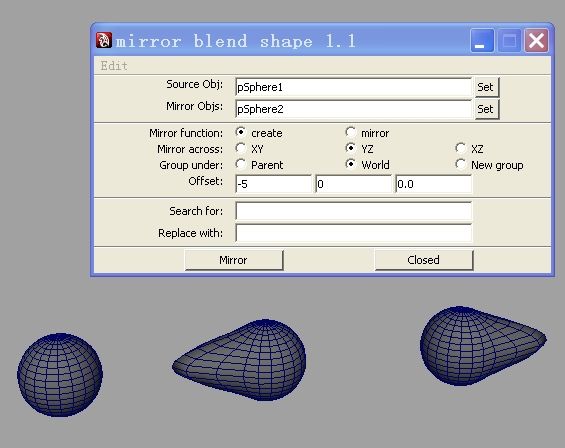The height and width of the screenshot is (448, 565).
Task: Choose XZ for Mirror across
Action: click(461, 148)
